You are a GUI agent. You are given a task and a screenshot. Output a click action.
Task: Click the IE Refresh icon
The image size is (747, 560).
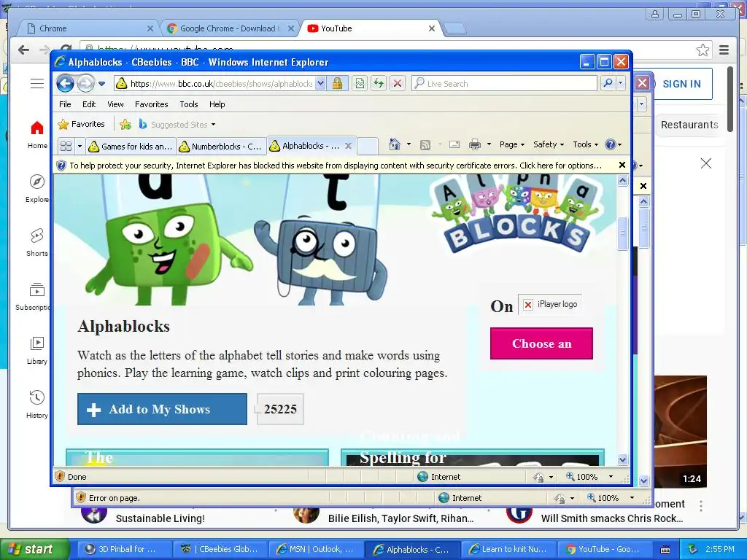(379, 84)
